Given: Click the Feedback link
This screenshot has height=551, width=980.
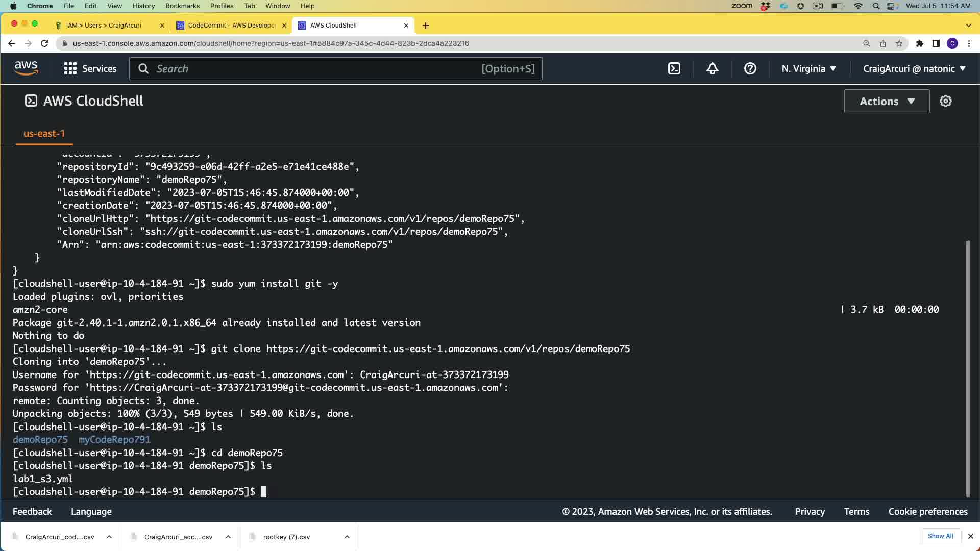Looking at the screenshot, I should [x=32, y=512].
